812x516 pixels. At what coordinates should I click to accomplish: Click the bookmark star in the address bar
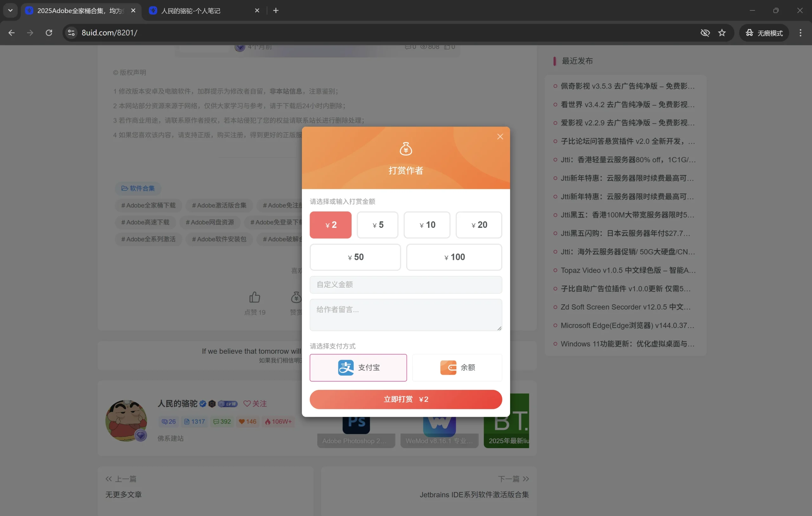[x=722, y=33]
